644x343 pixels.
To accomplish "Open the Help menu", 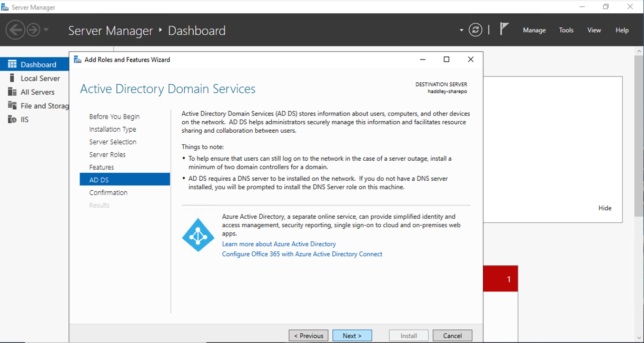I will pyautogui.click(x=622, y=30).
